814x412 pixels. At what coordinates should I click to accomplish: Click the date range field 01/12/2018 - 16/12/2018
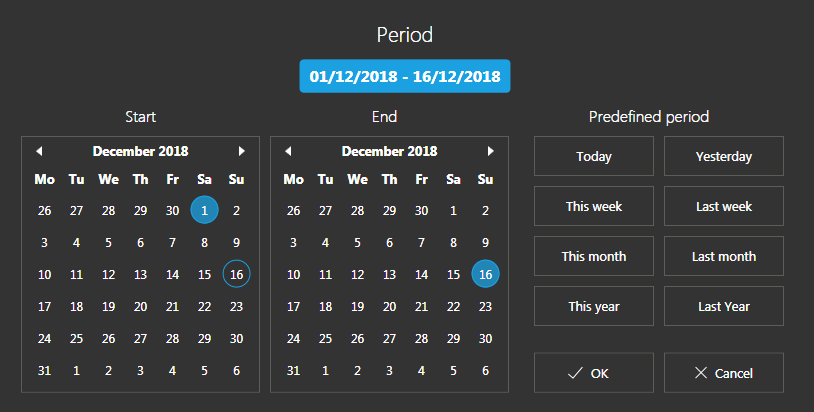(x=405, y=76)
